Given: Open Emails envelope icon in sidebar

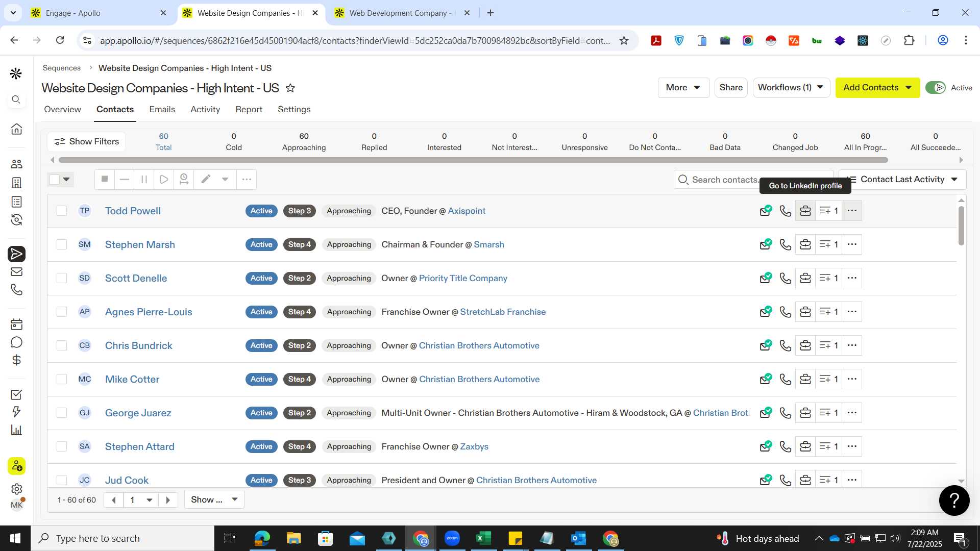Looking at the screenshot, I should coord(16,271).
